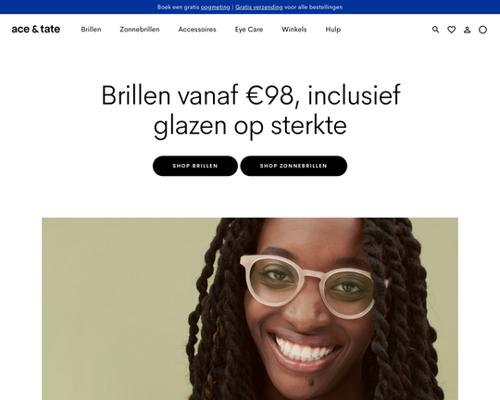Image resolution: width=500 pixels, height=400 pixels.
Task: Open the wishlist heart icon
Action: 451,29
